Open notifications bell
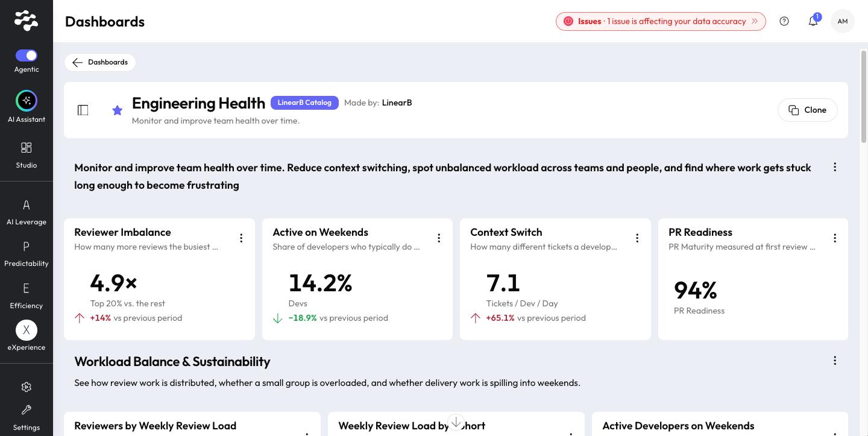Image resolution: width=868 pixels, height=436 pixels. coord(813,21)
